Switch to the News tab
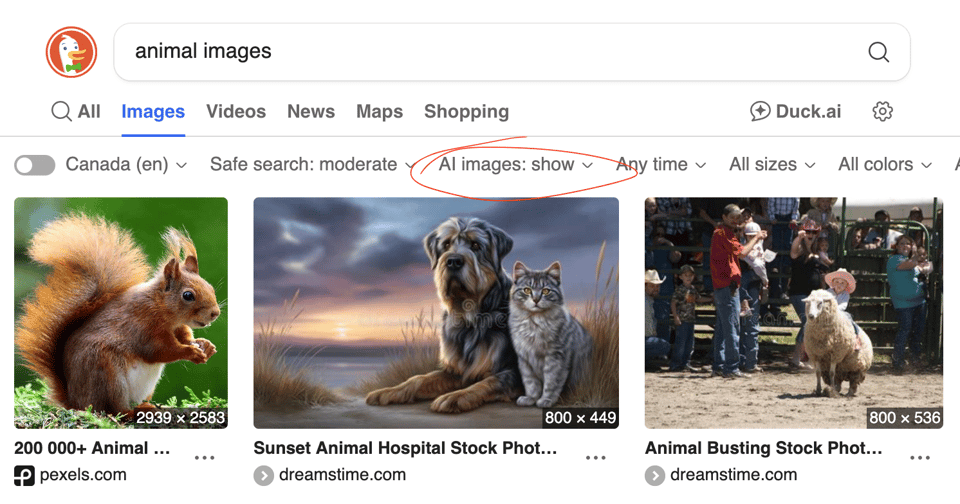The width and height of the screenshot is (960, 504). [x=311, y=111]
